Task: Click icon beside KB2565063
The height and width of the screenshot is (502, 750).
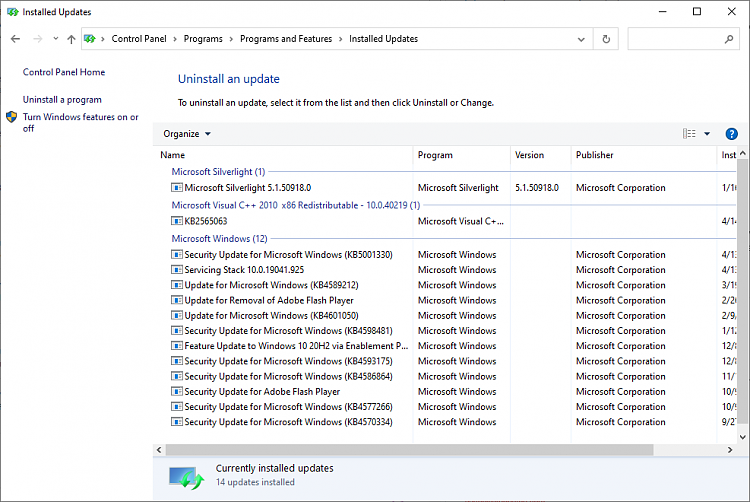Action: click(176, 221)
